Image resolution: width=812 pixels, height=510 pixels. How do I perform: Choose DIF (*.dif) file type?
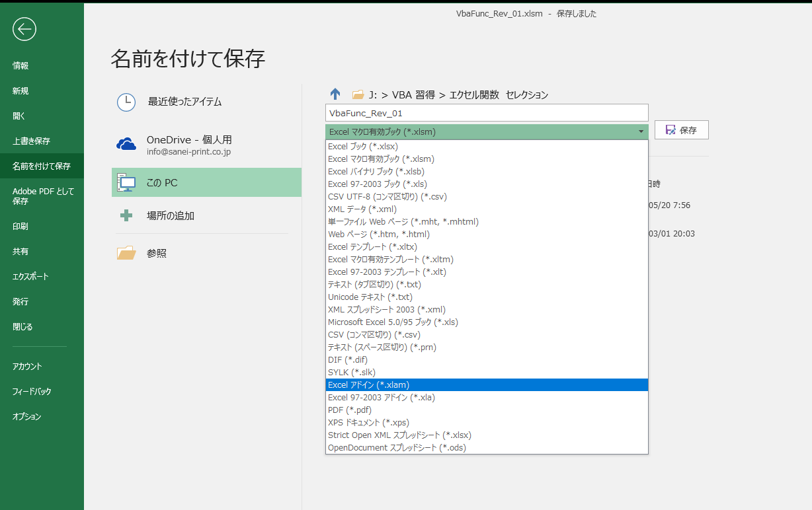pos(487,359)
